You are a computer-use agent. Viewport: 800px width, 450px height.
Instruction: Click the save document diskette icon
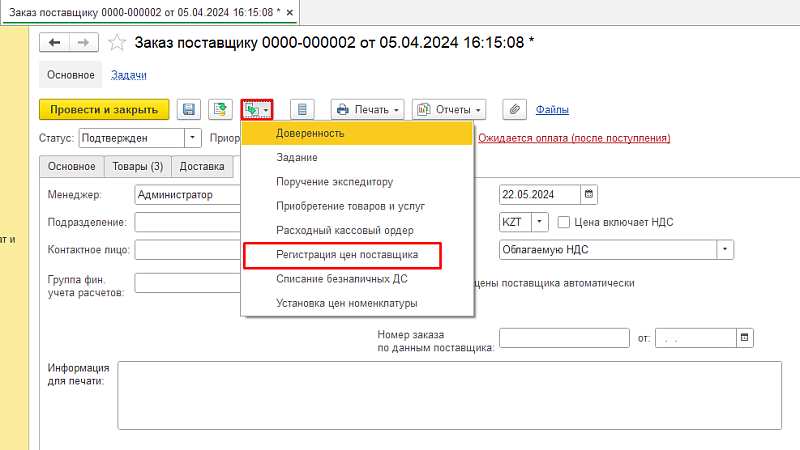[x=190, y=109]
